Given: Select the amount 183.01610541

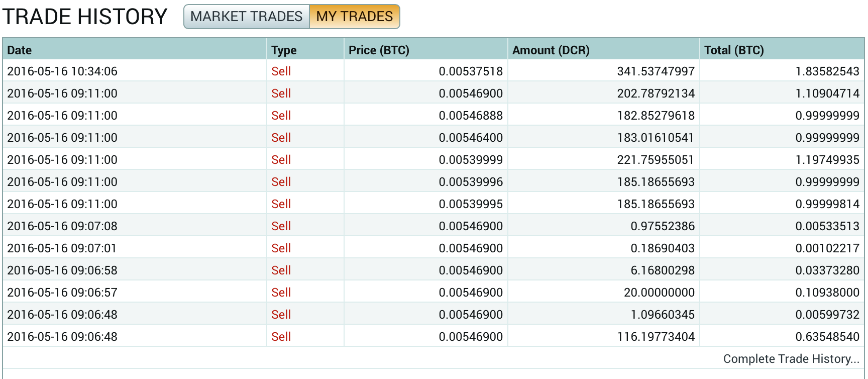Looking at the screenshot, I should tap(656, 138).
